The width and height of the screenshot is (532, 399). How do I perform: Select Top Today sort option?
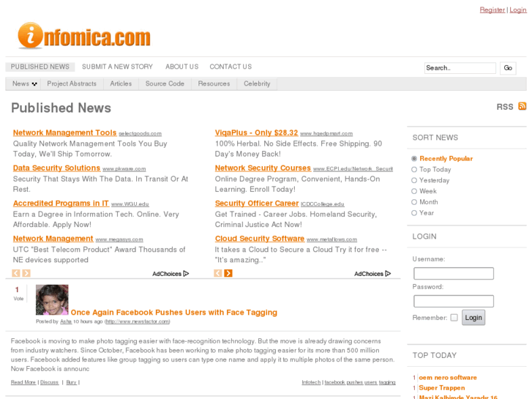pyautogui.click(x=414, y=169)
